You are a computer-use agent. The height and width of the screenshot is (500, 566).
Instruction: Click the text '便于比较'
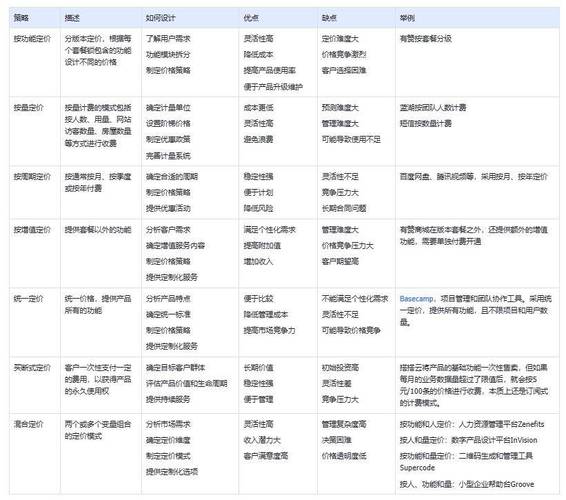(258, 299)
